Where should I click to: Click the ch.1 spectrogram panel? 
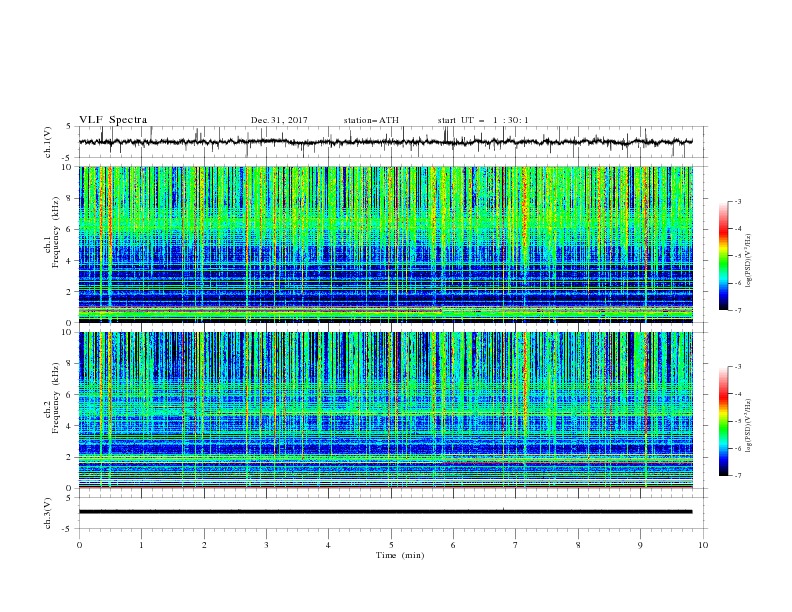pyautogui.click(x=386, y=244)
